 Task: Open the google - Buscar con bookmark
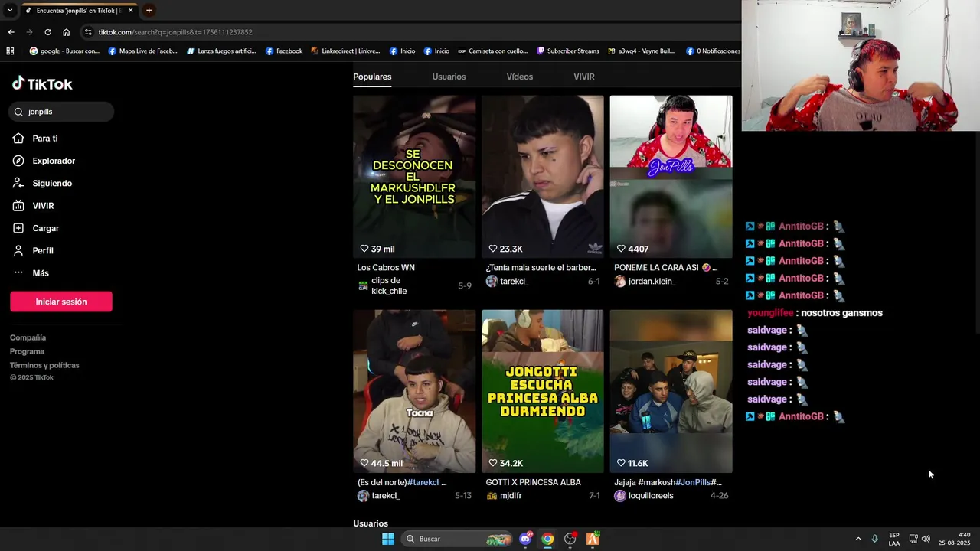[x=64, y=51]
